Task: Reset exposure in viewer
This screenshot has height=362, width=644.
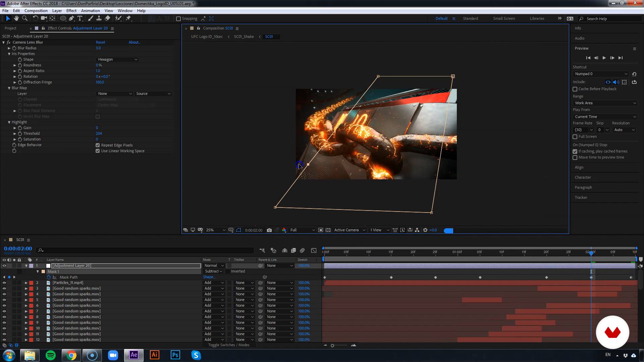Action: 425,230
